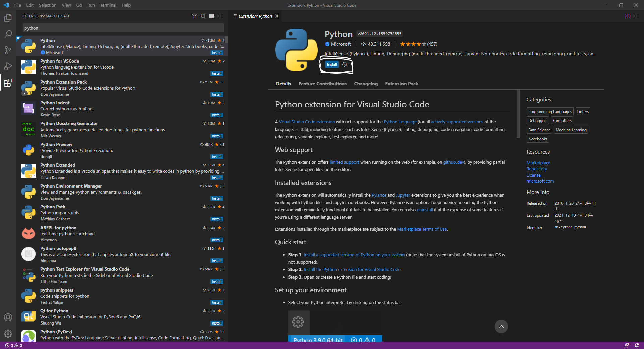Install the Python extension from detail page

332,64
